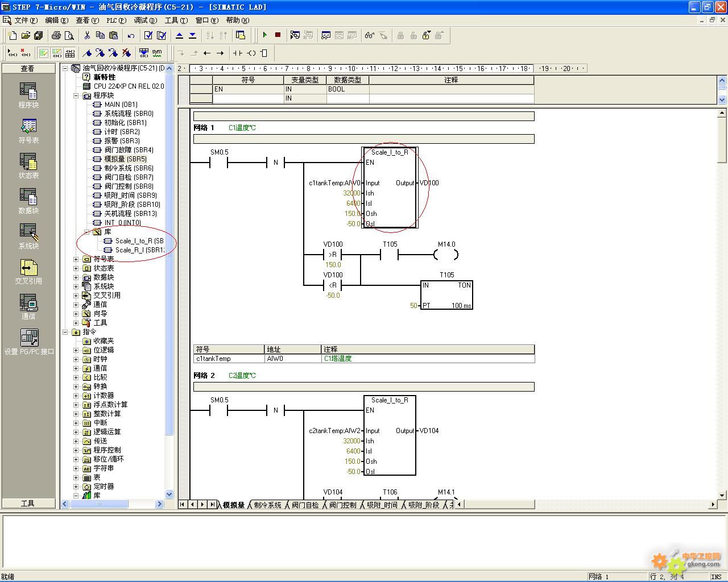Clear all bookmarks icon
The height and width of the screenshot is (582, 728).
coord(126,53)
